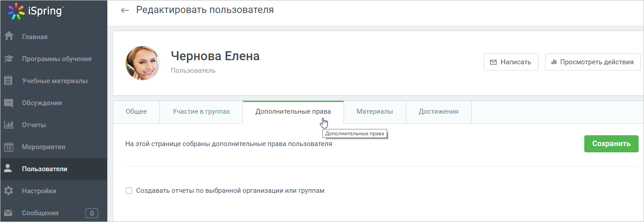Viewport: 644px width, 222px height.
Task: Open Программы обучения graduation cap icon
Action: [9, 58]
